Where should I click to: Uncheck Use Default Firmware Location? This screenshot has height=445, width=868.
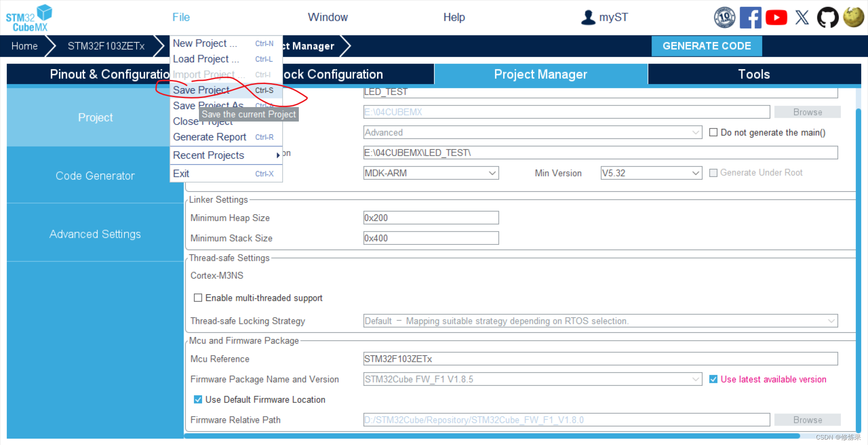click(198, 399)
